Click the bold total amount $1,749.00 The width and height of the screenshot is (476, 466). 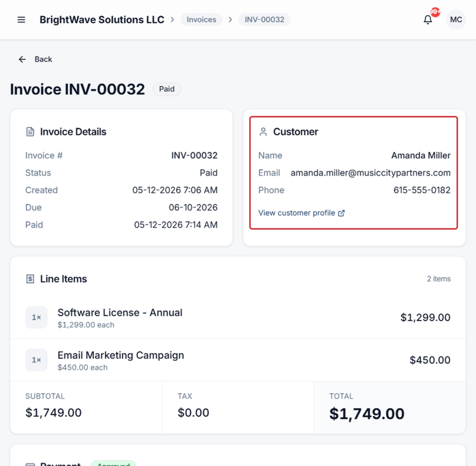[x=367, y=413]
